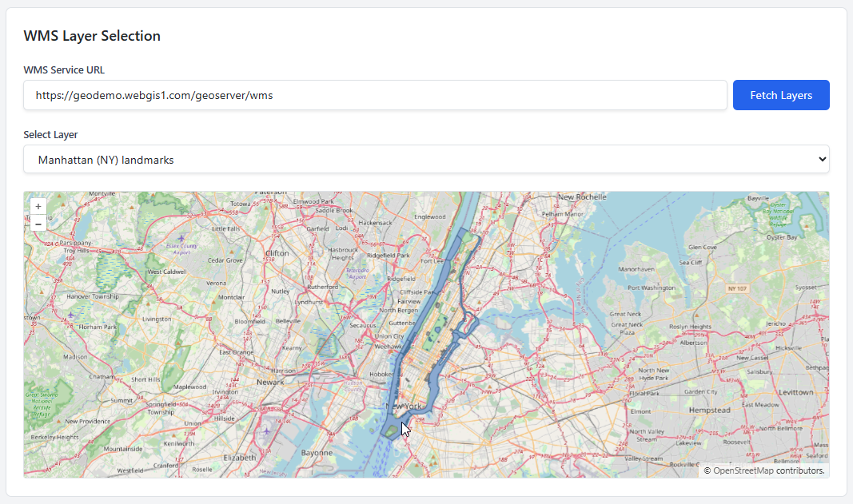Click the dropdown arrow on layer selector
The width and height of the screenshot is (853, 504).
click(823, 160)
